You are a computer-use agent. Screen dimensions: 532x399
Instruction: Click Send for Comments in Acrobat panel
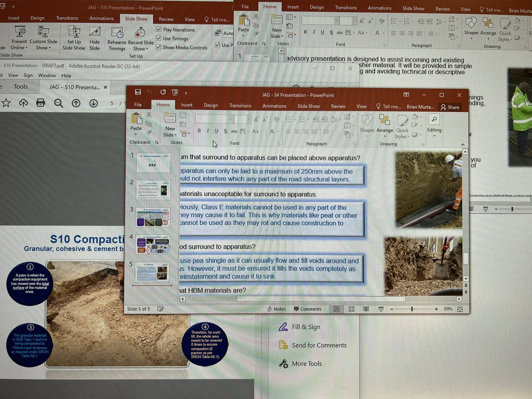coord(313,345)
